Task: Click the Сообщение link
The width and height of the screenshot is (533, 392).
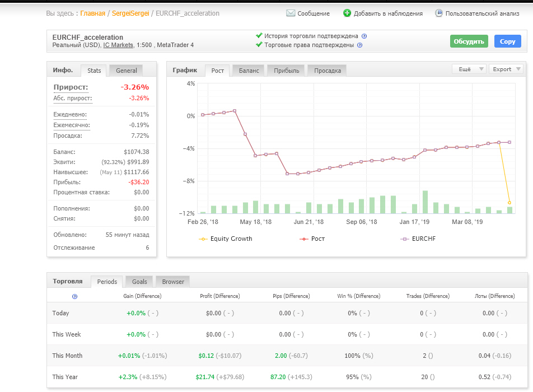Action: 314,13
